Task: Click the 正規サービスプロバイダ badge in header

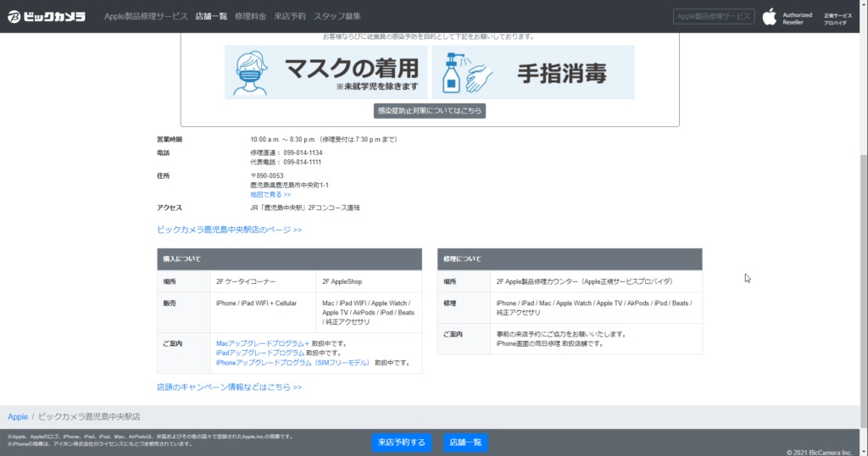Action: coord(837,19)
